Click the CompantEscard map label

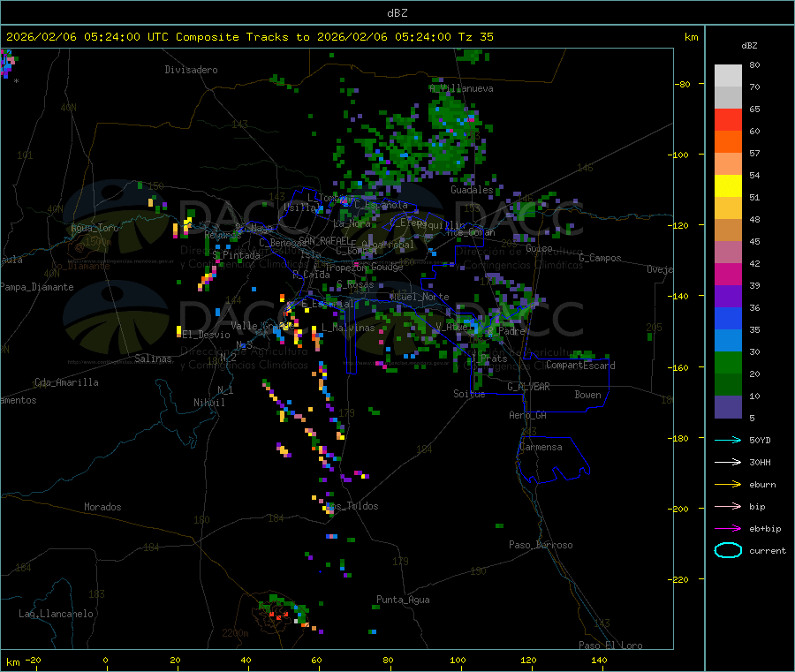pos(580,366)
